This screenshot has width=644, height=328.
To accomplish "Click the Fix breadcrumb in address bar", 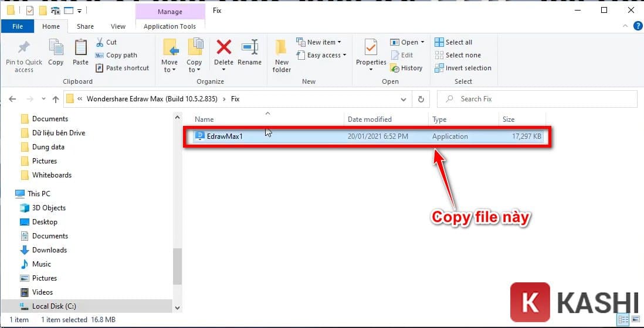I will pos(235,99).
